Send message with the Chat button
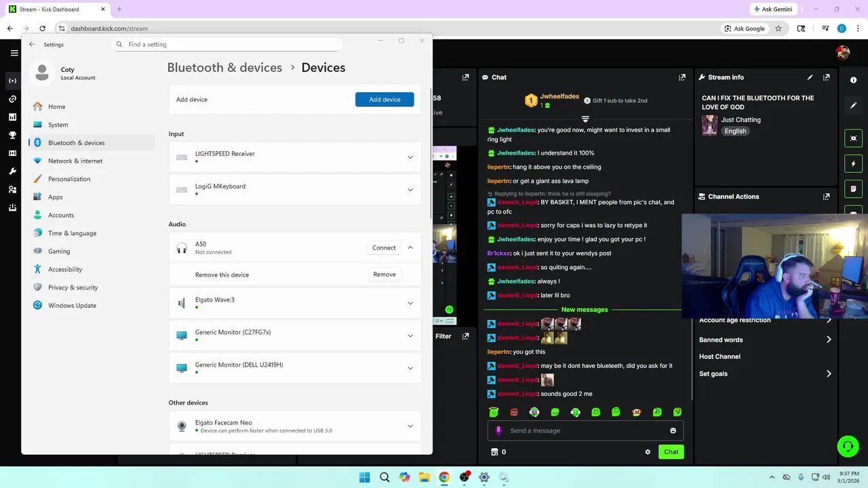 [671, 452]
